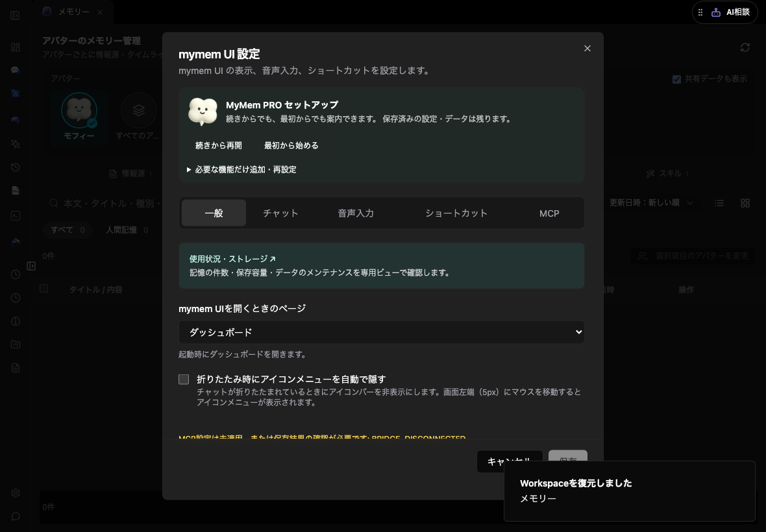Click 続きから再開 button

(x=218, y=145)
